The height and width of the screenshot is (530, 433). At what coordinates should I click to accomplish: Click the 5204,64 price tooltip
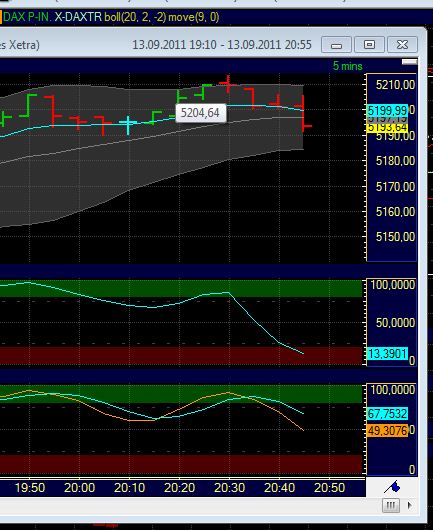[x=200, y=113]
